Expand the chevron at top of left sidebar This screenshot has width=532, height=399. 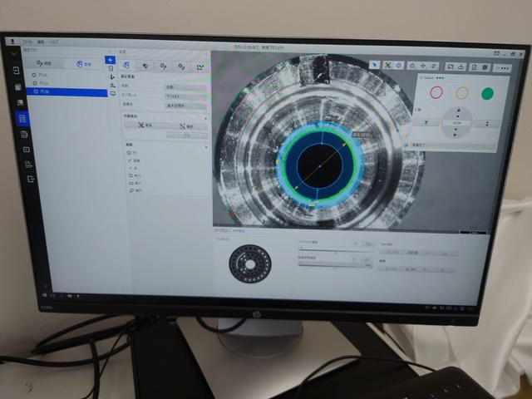14,53
